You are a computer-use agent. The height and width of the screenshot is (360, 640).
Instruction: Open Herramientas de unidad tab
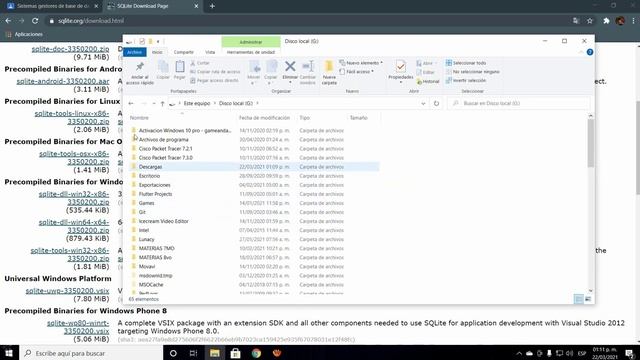pos(251,52)
